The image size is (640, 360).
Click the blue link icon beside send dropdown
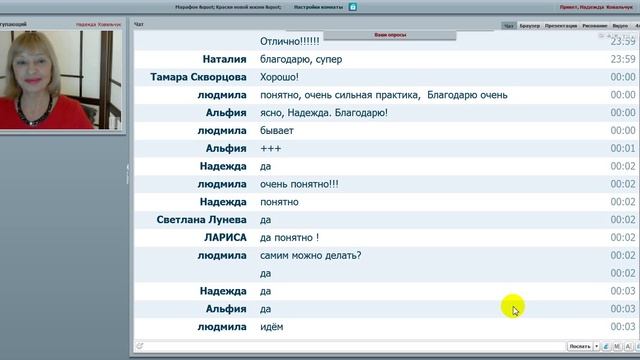coord(606,346)
